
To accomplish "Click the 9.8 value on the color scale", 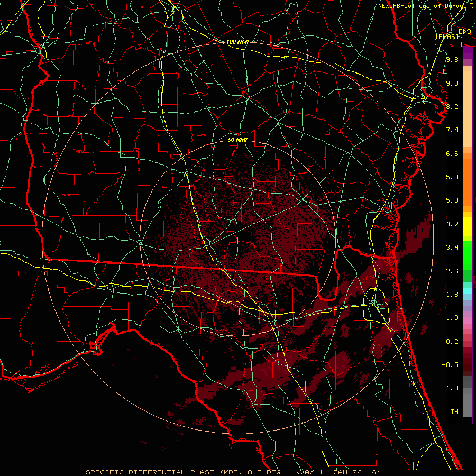I will [452, 59].
